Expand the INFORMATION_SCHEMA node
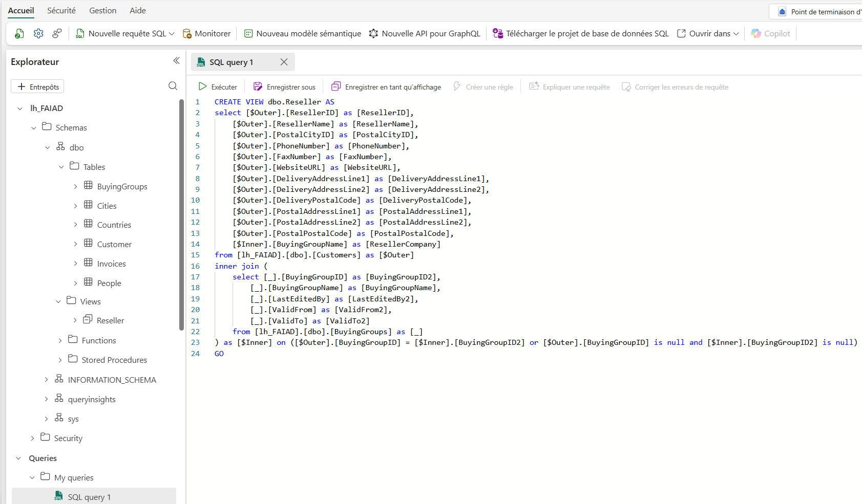 pos(46,380)
